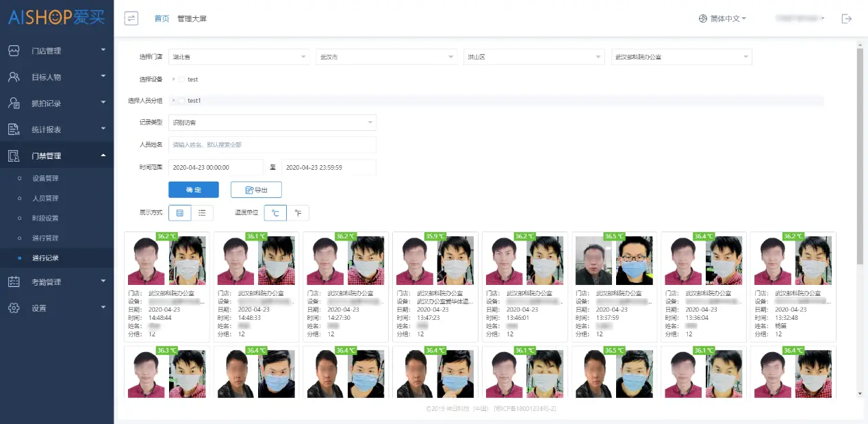Click the globe language icon
This screenshot has width=868, height=424.
coord(702,18)
